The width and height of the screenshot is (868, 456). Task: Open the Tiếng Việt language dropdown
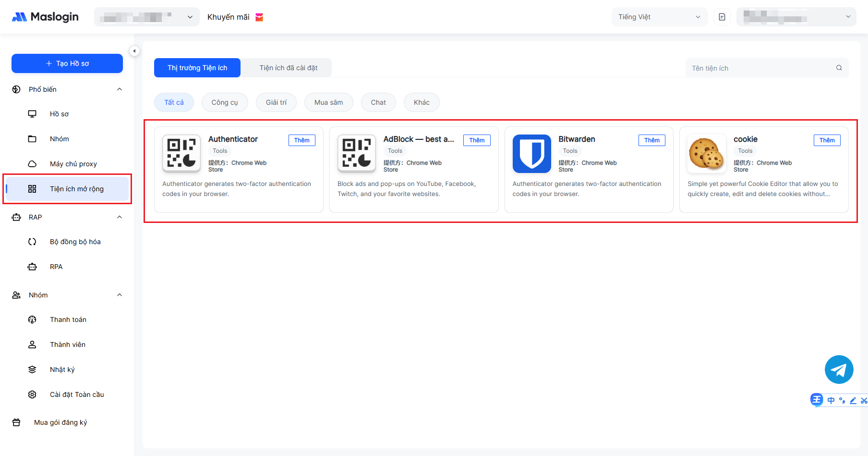(659, 17)
